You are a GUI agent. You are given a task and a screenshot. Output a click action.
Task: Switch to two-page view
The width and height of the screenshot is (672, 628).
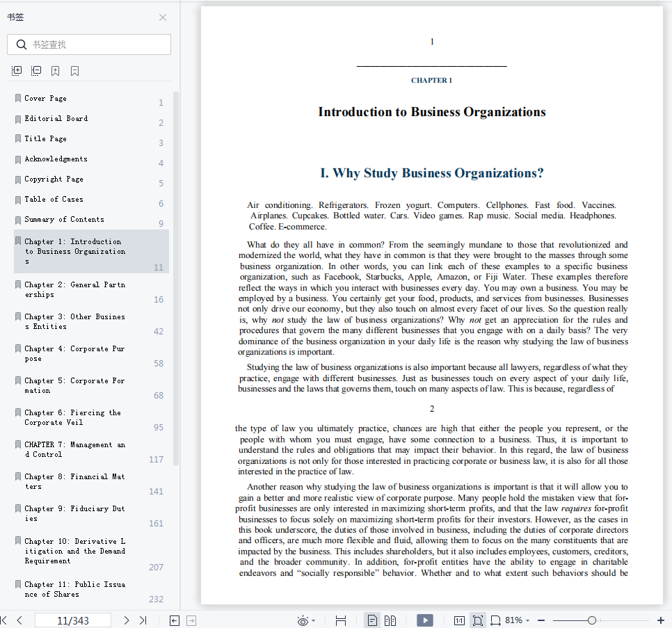pyautogui.click(x=390, y=620)
